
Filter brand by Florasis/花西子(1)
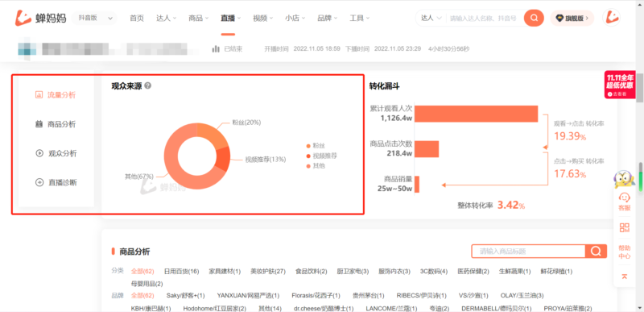point(316,296)
